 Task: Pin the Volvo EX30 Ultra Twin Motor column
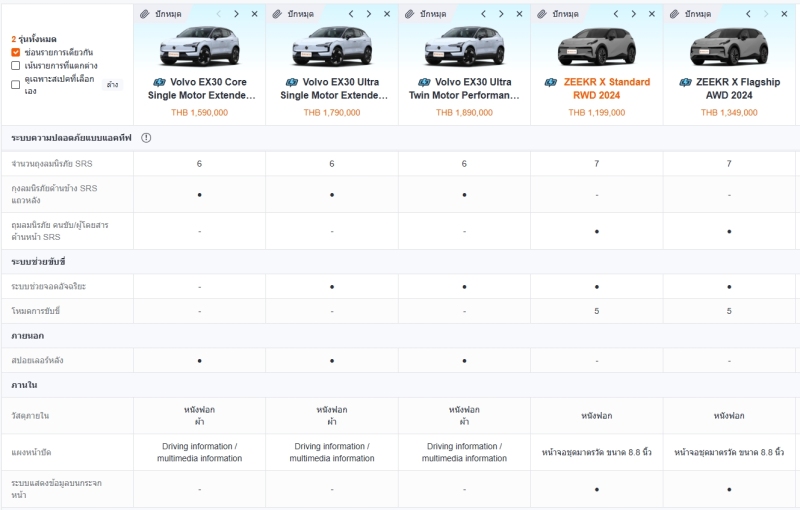pyautogui.click(x=426, y=14)
